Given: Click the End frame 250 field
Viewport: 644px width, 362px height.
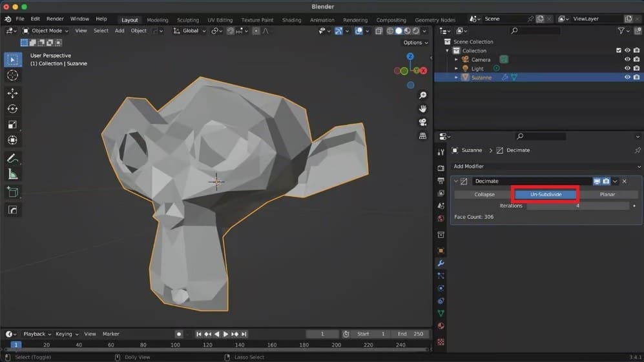Looking at the screenshot, I should pyautogui.click(x=410, y=334).
